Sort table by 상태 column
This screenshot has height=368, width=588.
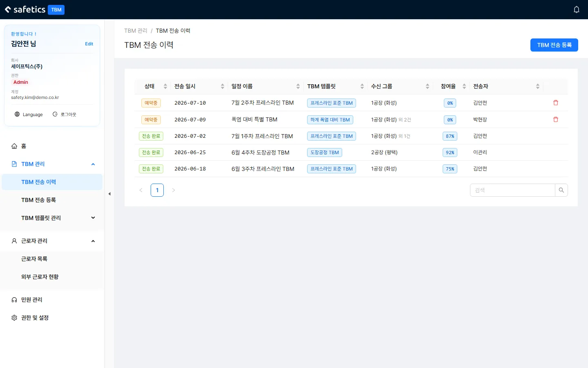coord(165,86)
